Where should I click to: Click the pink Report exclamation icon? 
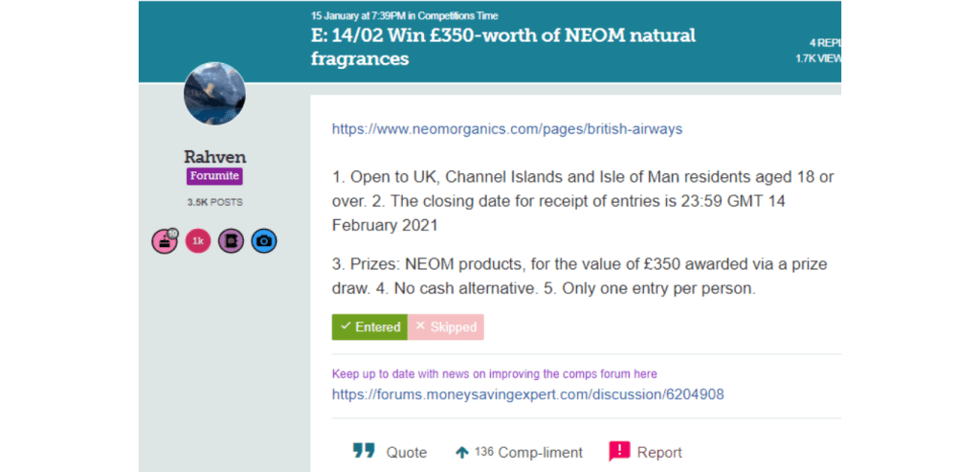pos(620,451)
